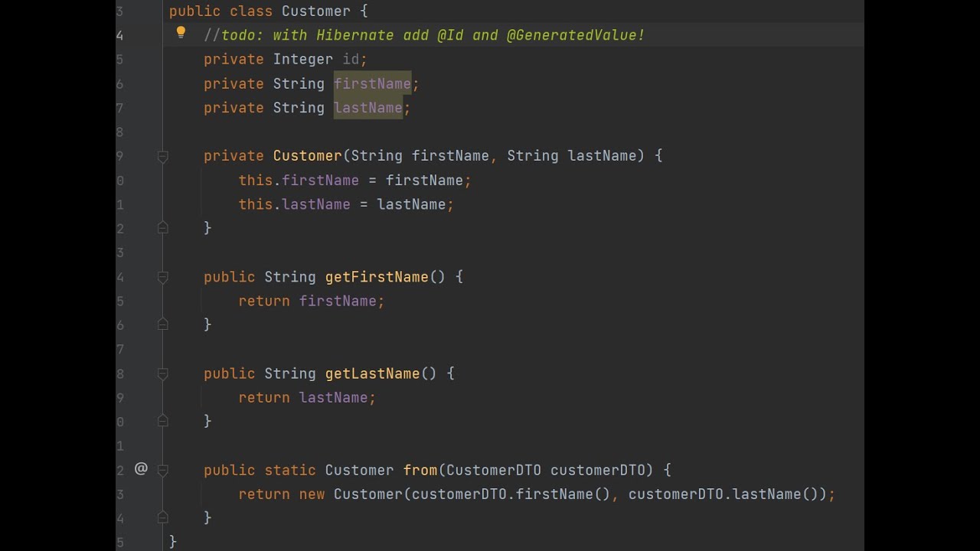
Task: Click the getLastName method name
Action: [x=373, y=373]
